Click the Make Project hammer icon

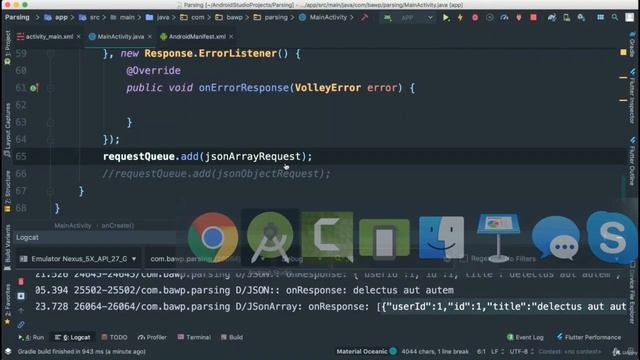(364, 18)
